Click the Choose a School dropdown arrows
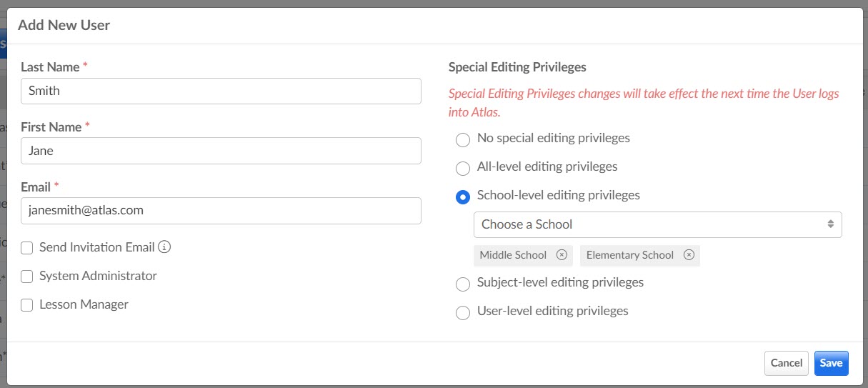 click(831, 224)
